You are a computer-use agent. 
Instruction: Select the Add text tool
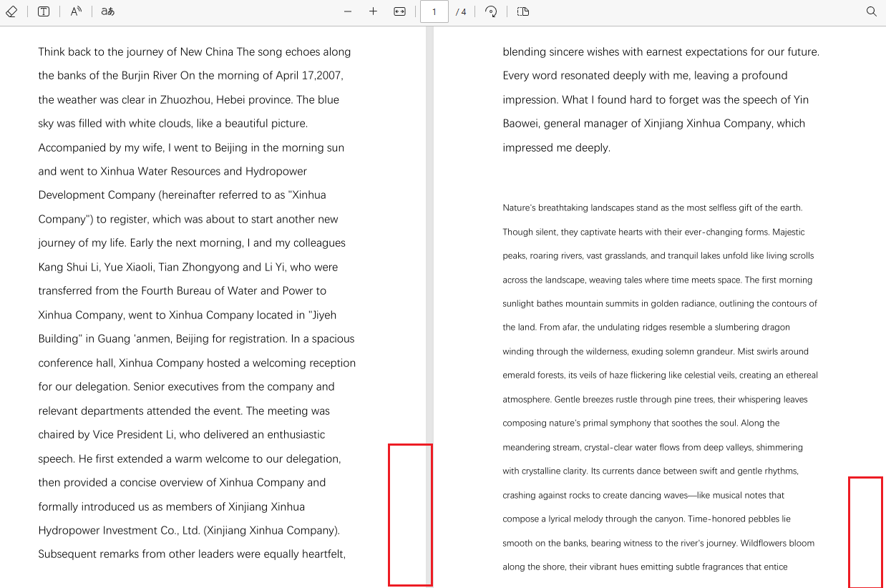(x=44, y=11)
